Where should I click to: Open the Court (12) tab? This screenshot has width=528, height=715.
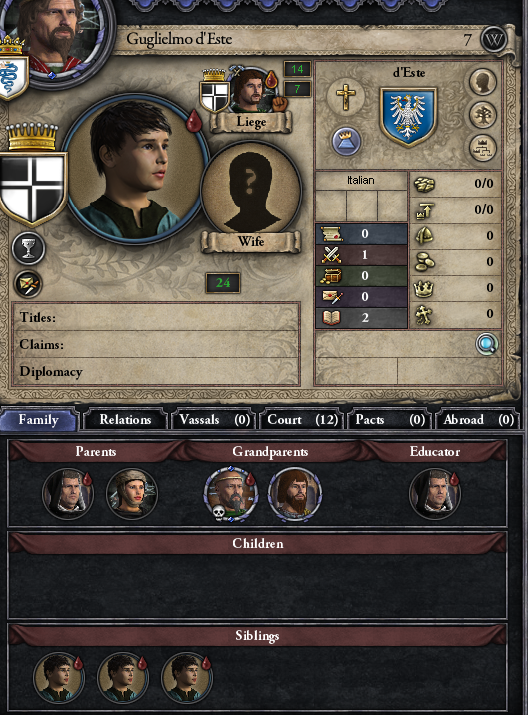click(302, 420)
